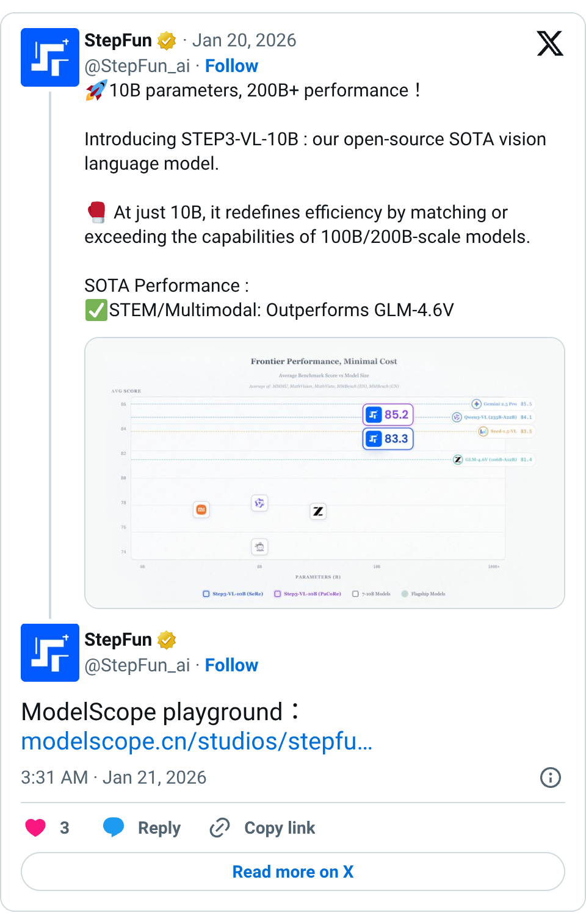
Task: Click the GLM 'Z' icon in the chart
Action: click(318, 511)
